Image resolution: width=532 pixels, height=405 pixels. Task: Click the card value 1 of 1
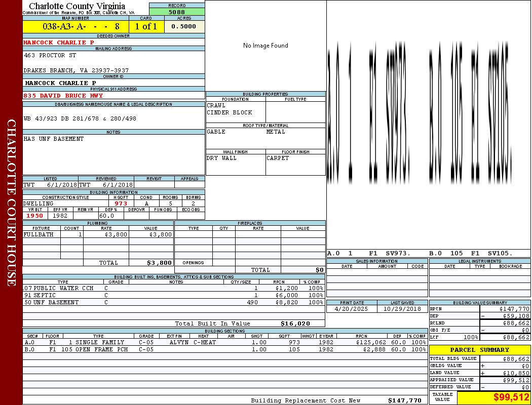(x=146, y=26)
